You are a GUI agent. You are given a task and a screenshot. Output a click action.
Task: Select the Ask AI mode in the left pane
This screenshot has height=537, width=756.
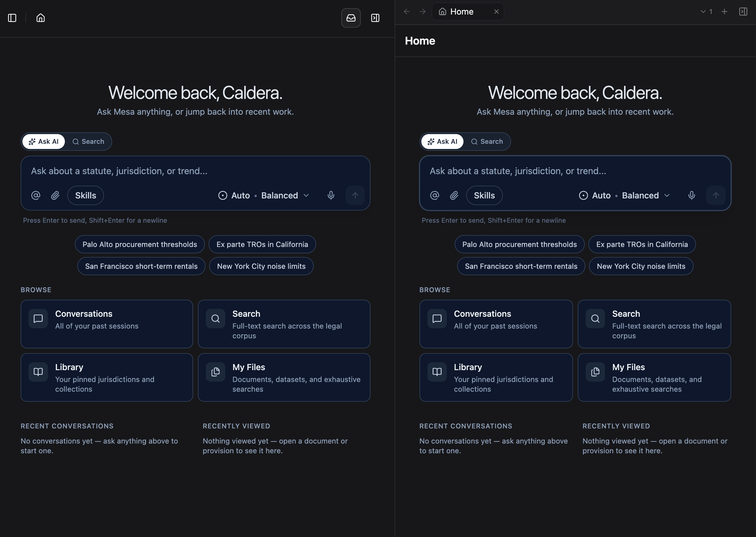pyautogui.click(x=44, y=141)
